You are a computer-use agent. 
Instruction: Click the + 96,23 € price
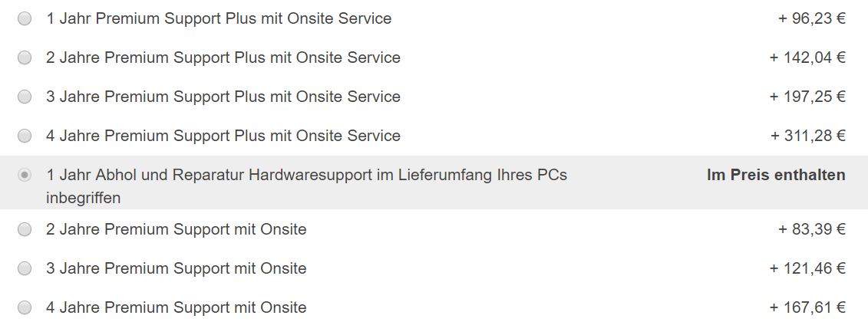coord(812,19)
